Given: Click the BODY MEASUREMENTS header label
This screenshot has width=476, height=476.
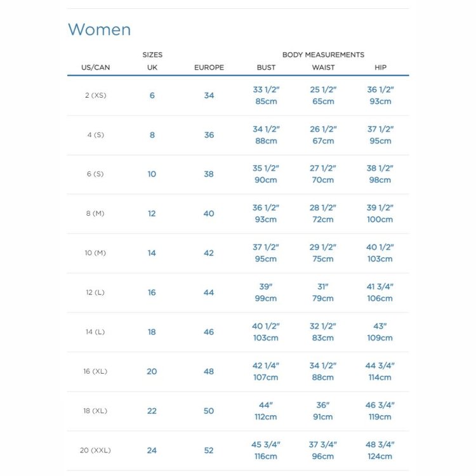Looking at the screenshot, I should point(323,55).
